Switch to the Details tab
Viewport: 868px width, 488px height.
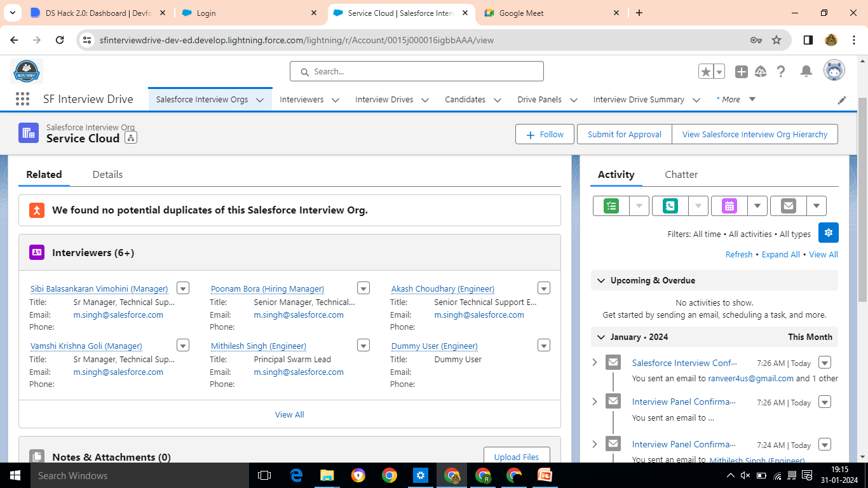tap(107, 174)
